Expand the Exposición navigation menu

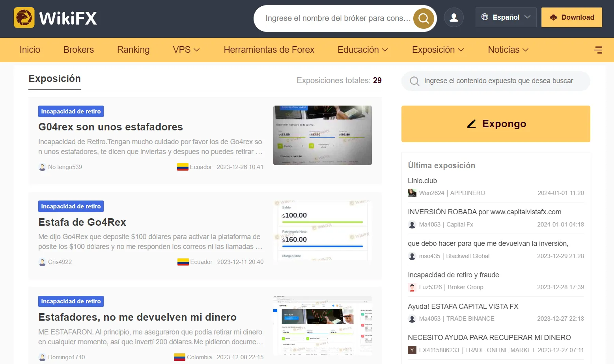[438, 50]
